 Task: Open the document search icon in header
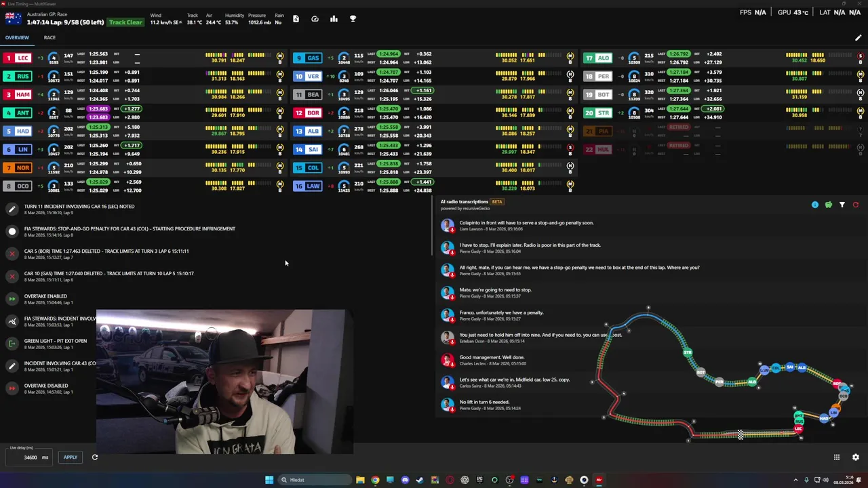click(x=296, y=19)
